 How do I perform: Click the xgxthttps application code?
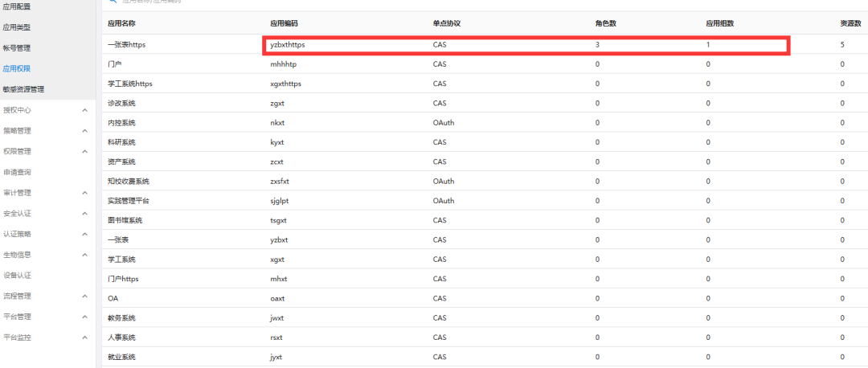[x=285, y=84]
